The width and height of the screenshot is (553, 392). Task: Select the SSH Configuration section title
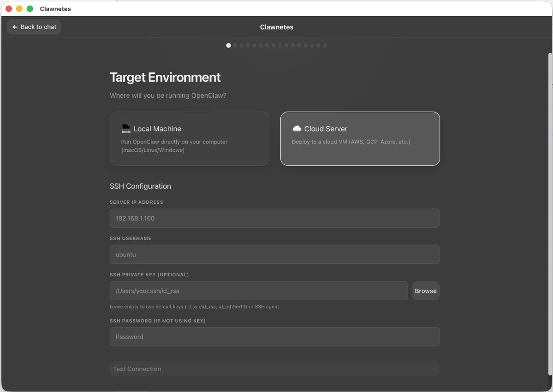140,186
